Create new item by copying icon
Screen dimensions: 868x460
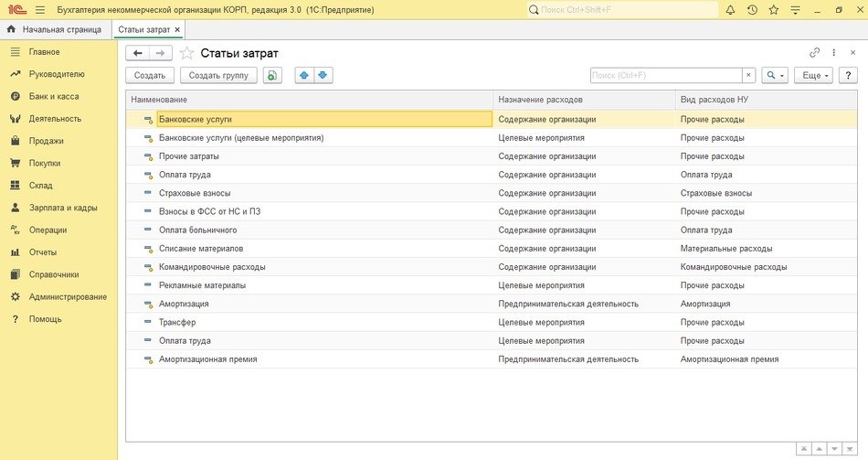click(x=272, y=75)
